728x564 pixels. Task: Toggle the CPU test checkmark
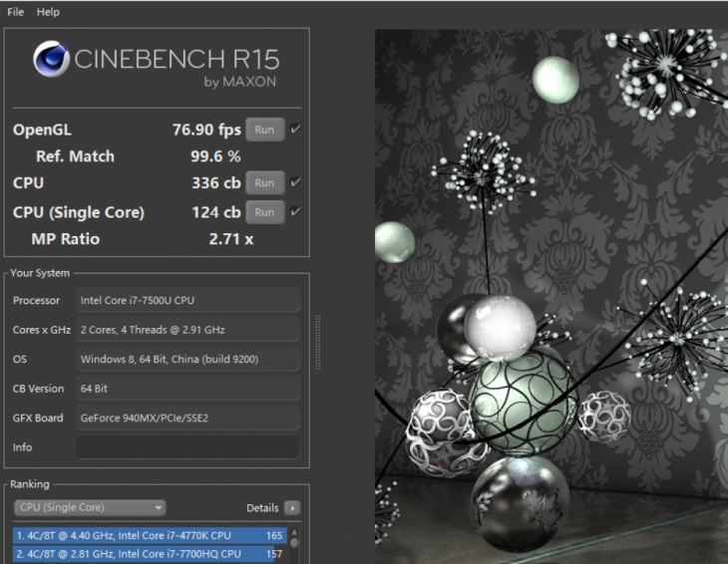click(295, 182)
